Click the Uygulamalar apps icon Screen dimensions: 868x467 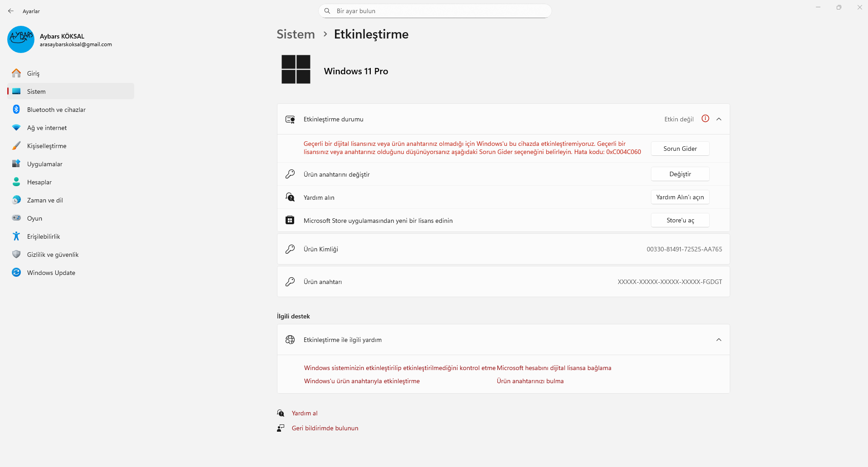pyautogui.click(x=16, y=164)
